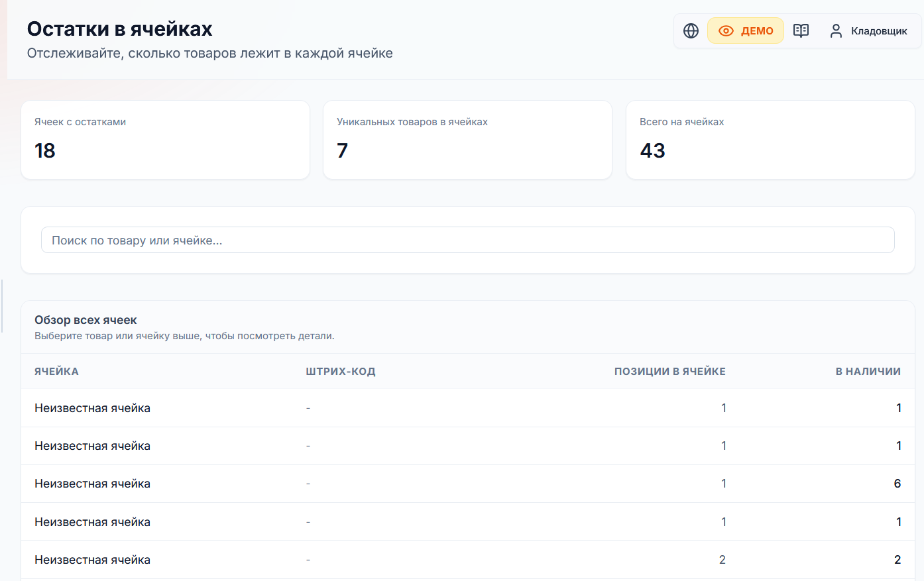The width and height of the screenshot is (924, 581).
Task: Click the total value 43
Action: tap(653, 151)
